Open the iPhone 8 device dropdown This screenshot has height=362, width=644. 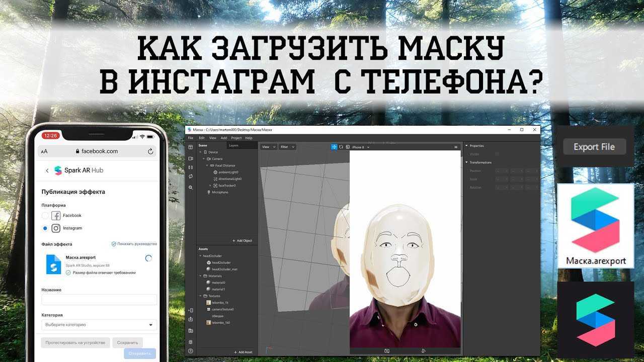coord(360,147)
